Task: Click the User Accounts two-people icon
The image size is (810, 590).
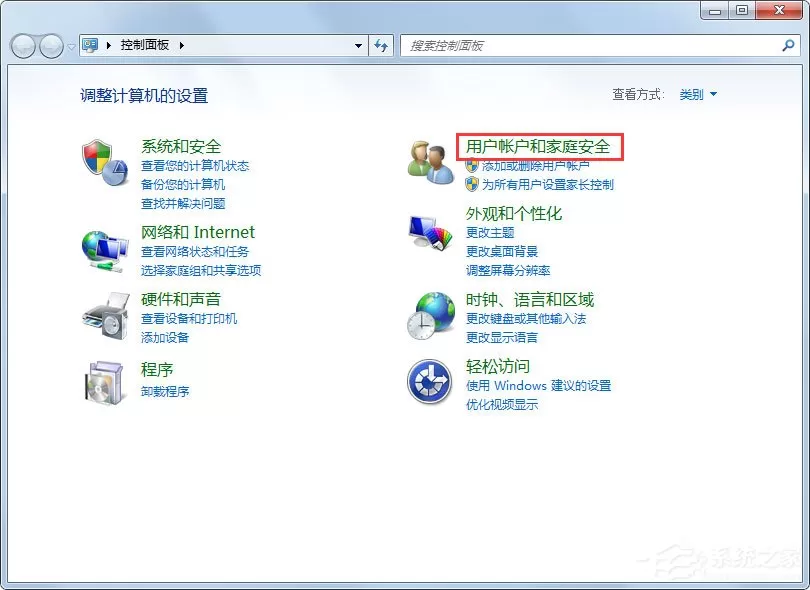Action: click(x=431, y=162)
